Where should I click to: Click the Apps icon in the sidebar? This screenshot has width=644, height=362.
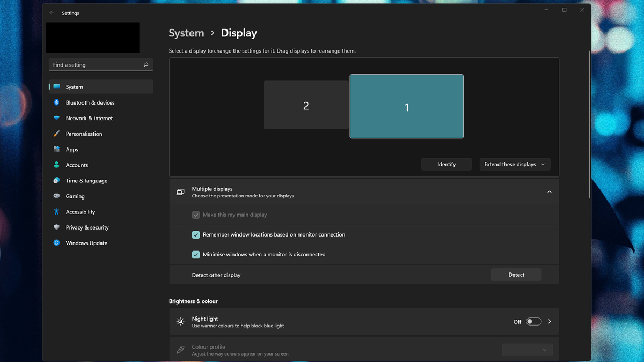(x=56, y=149)
